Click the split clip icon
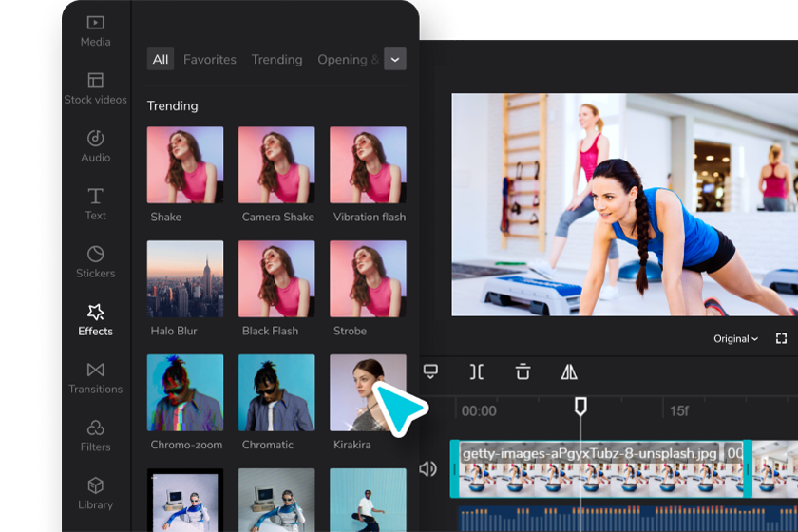 (477, 372)
